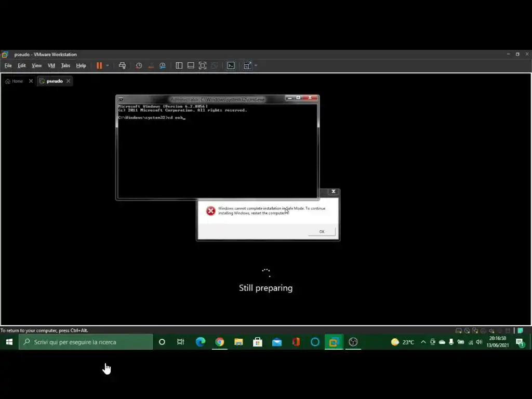Open the Snapshot Manager icon
The width and height of the screenshot is (532, 399).
pyautogui.click(x=163, y=65)
